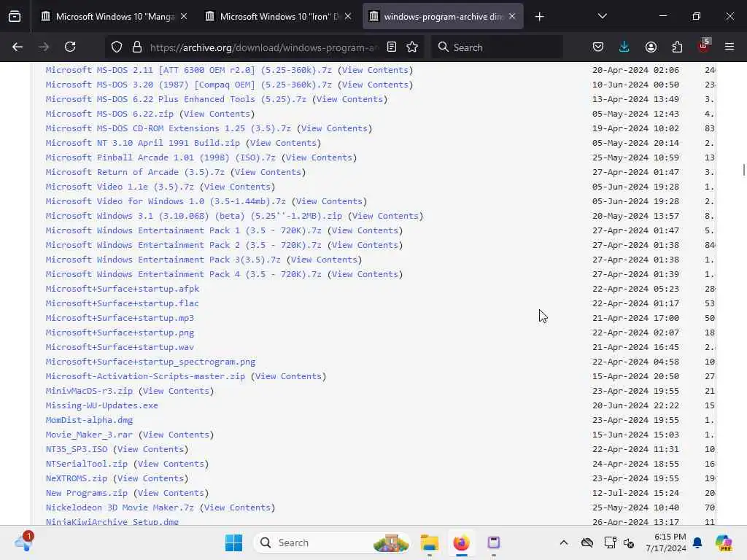Show downloads panel

(x=624, y=47)
